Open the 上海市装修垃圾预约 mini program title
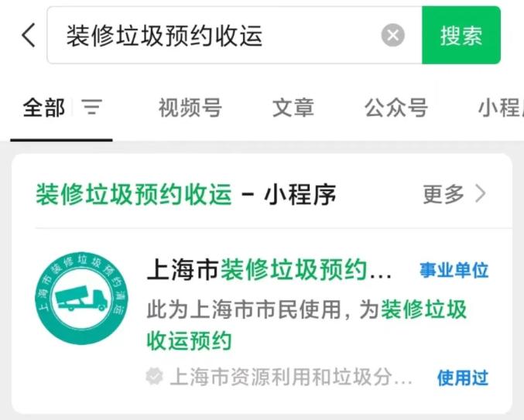 [x=269, y=270]
